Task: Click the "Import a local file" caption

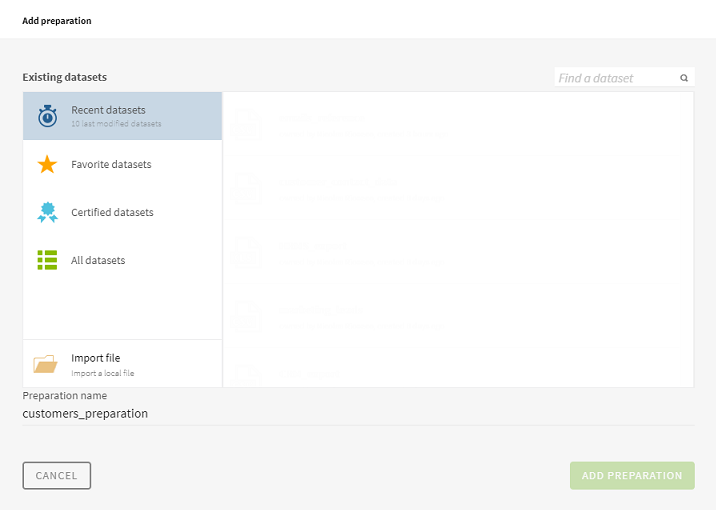Action: (x=103, y=373)
